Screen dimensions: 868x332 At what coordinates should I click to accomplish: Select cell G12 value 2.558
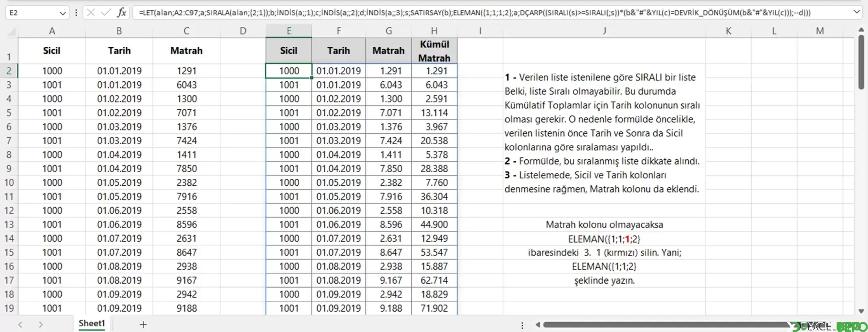(x=388, y=210)
